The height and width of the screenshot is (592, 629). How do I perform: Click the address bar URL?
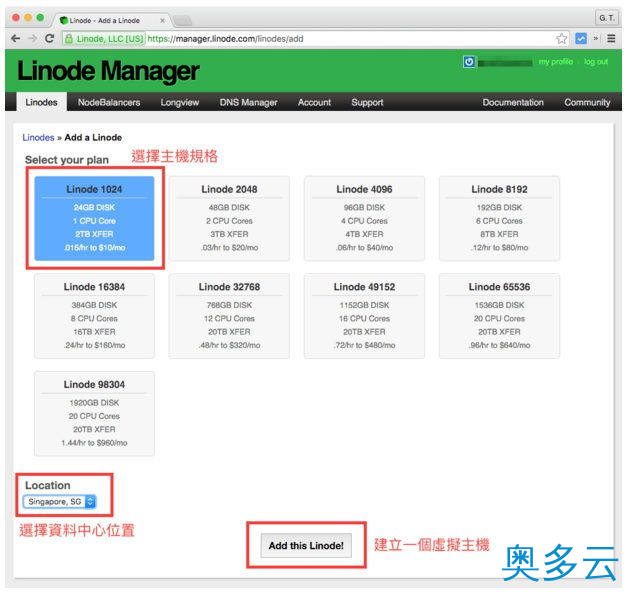pos(225,39)
